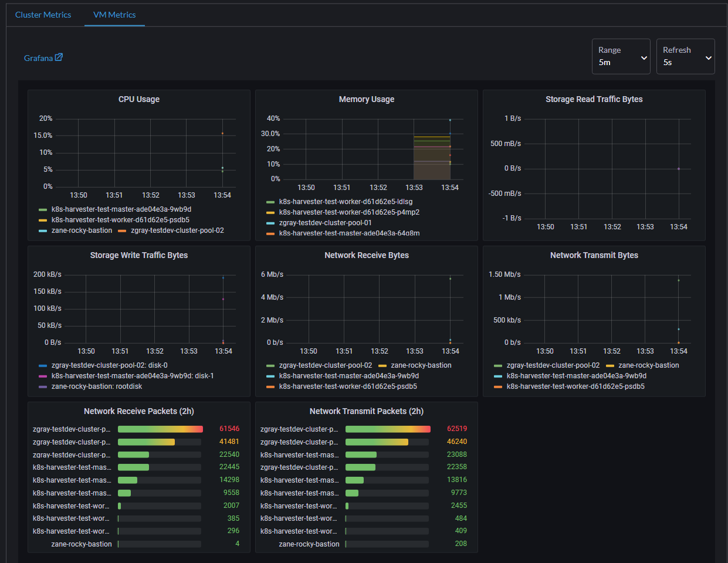Click the 61546 value in Receive Packets

click(x=229, y=429)
